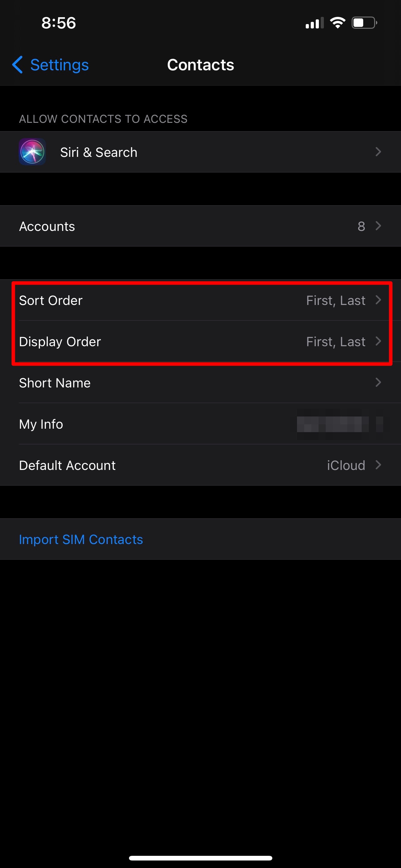The width and height of the screenshot is (401, 868).
Task: Select Display Order First, Last value
Action: click(x=335, y=342)
